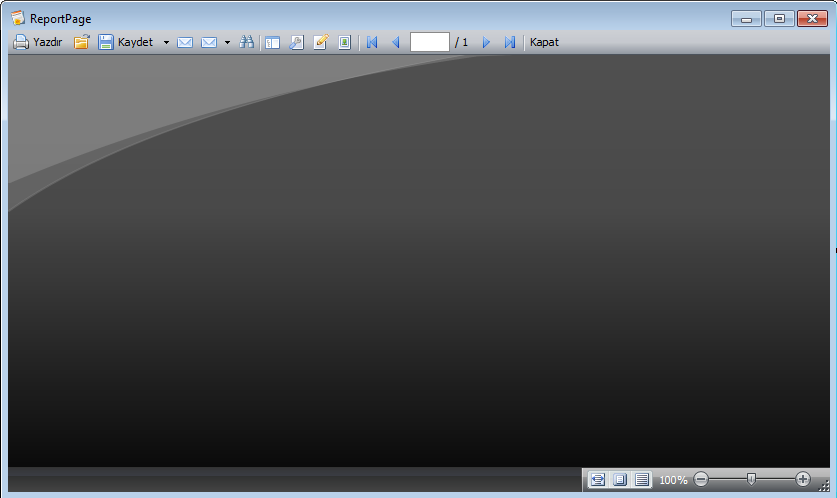
Task: Click the 100% zoom label
Action: tap(673, 480)
